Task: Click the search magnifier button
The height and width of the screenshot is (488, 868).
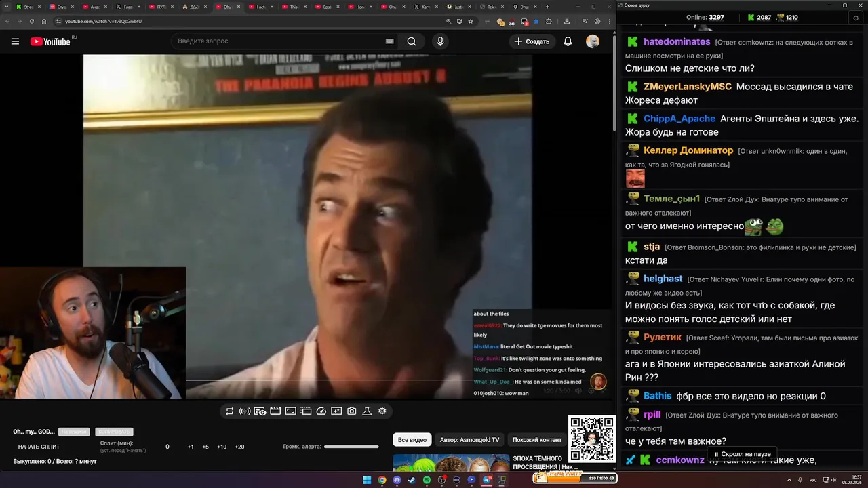Action: tap(412, 41)
